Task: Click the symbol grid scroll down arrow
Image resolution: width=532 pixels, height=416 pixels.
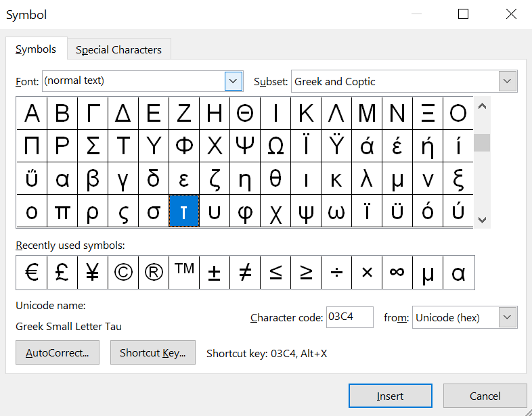Action: pyautogui.click(x=482, y=220)
